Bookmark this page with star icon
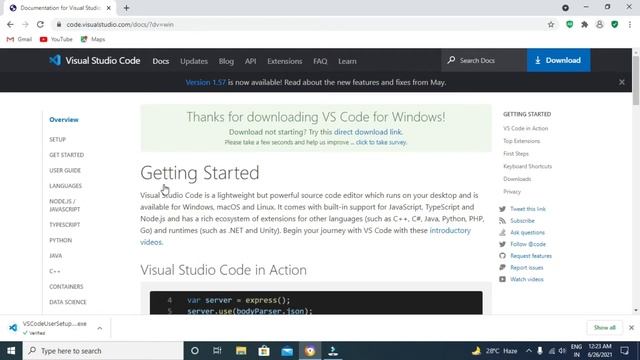 [x=551, y=24]
